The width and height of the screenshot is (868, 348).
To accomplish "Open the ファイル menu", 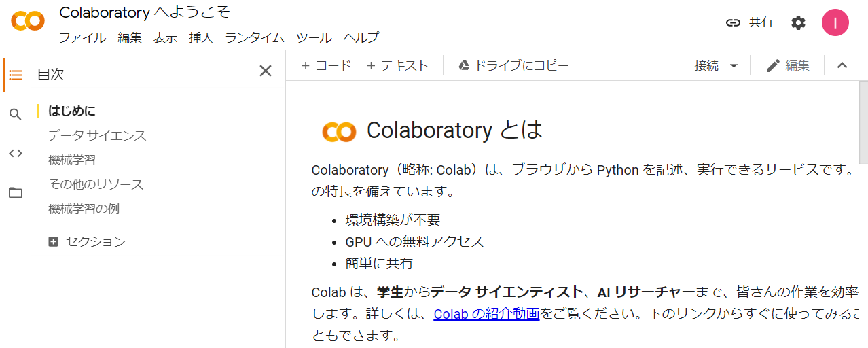I will click(x=82, y=37).
